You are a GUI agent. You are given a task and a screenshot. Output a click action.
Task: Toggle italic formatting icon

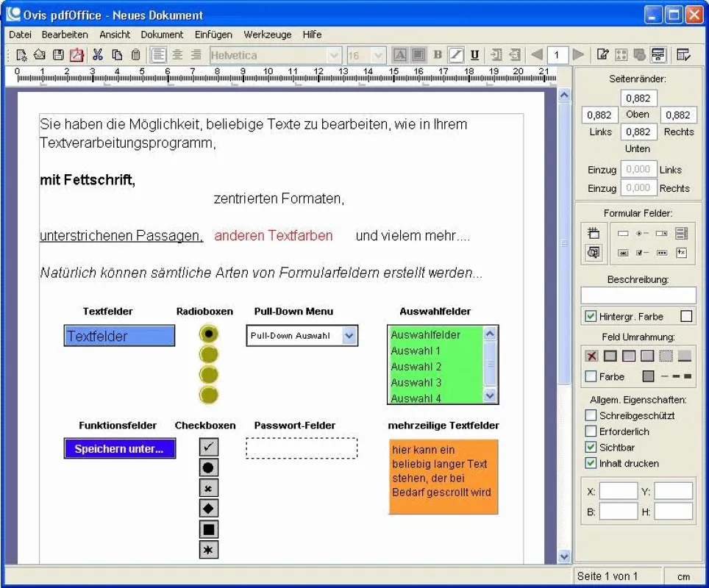456,55
